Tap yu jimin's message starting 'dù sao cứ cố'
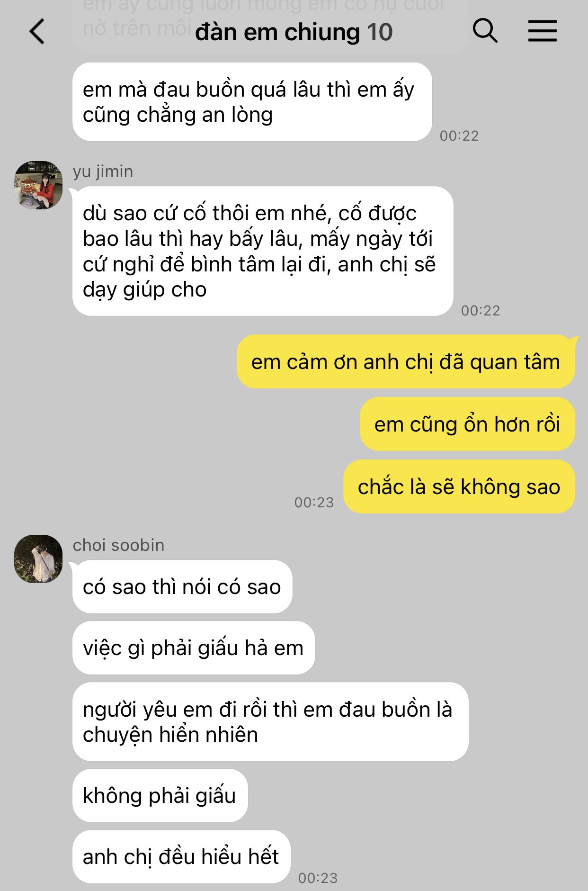The width and height of the screenshot is (588, 891). (x=263, y=251)
